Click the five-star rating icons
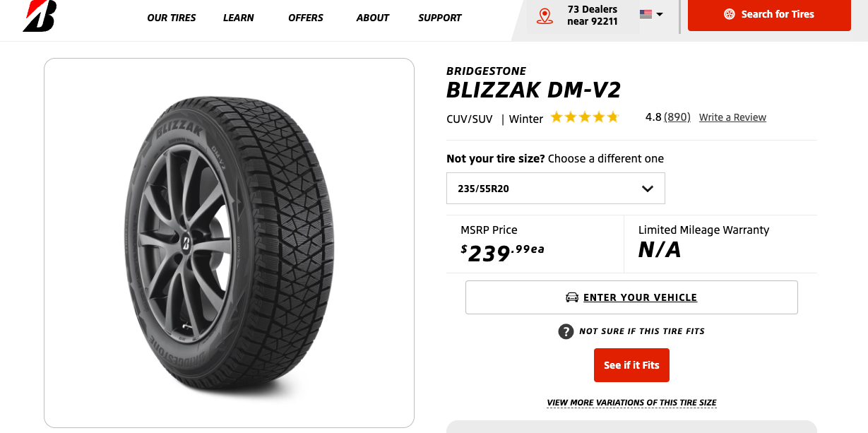868x433 pixels. (x=584, y=117)
